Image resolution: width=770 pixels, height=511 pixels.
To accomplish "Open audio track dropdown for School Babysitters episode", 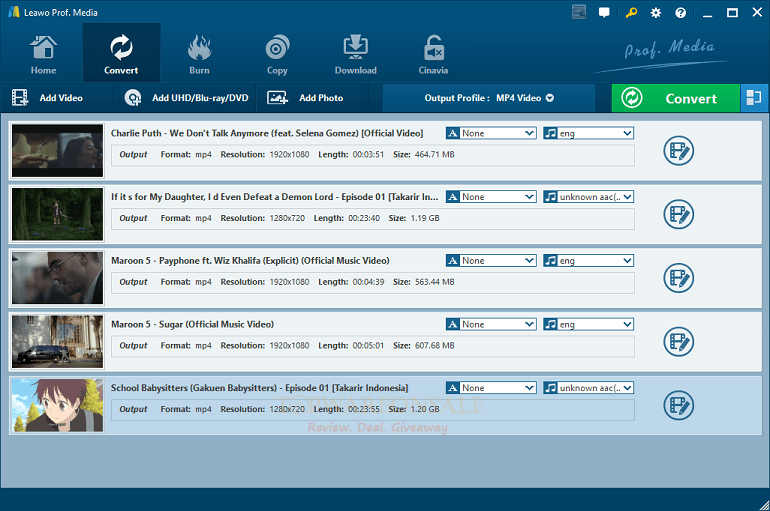I will coord(588,388).
